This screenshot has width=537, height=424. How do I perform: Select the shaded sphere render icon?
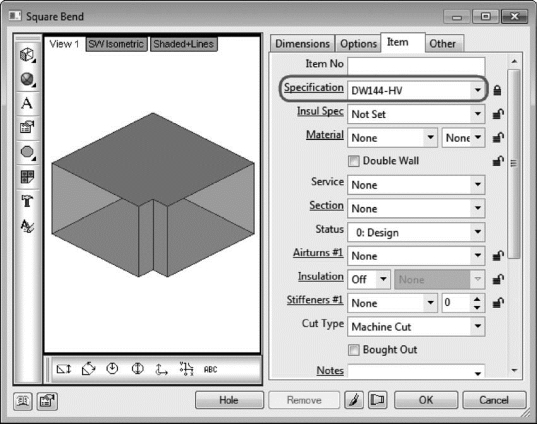click(27, 79)
